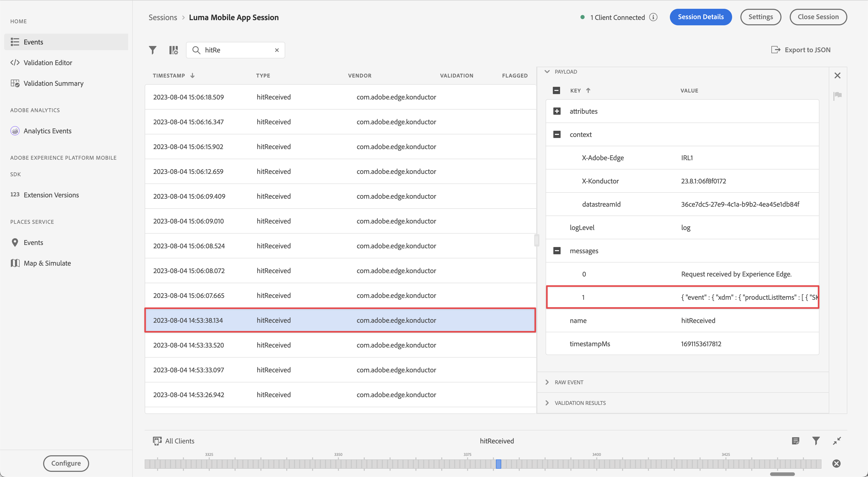Screen dimensions: 868x477
Task: Collapse the messages row
Action: (557, 251)
